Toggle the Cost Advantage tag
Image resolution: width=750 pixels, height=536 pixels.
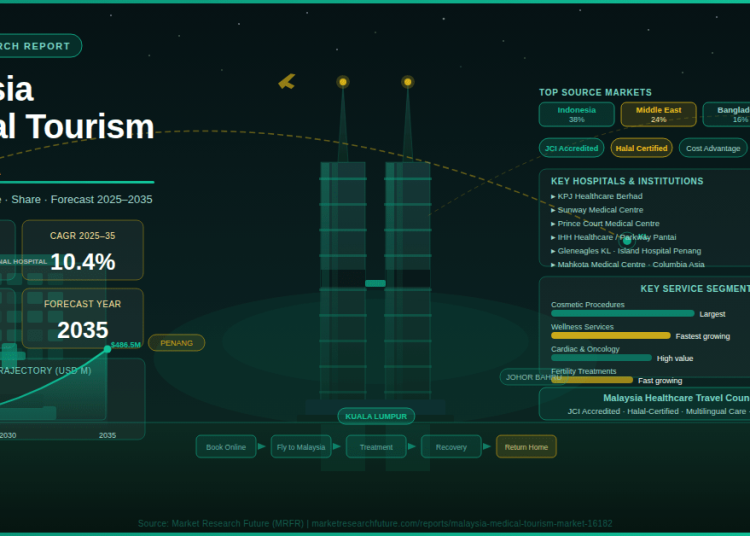713,148
